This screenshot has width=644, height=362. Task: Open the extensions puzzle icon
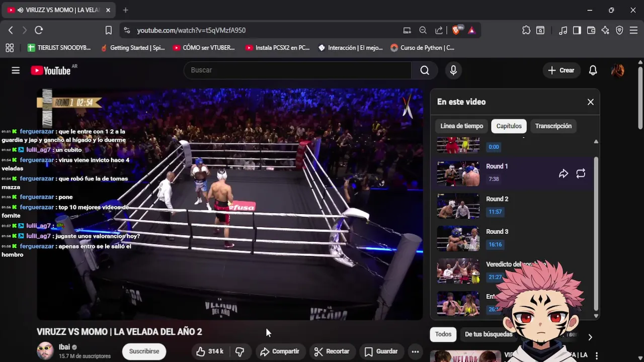tap(526, 30)
